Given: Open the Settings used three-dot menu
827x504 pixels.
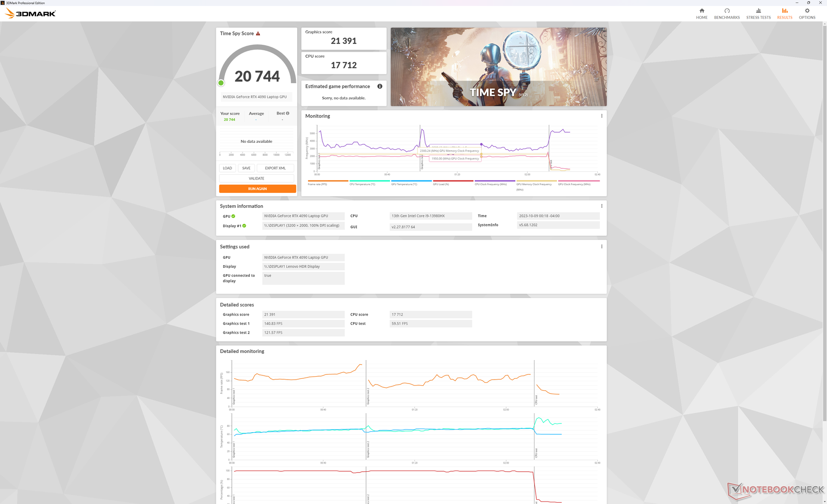Looking at the screenshot, I should pyautogui.click(x=601, y=247).
